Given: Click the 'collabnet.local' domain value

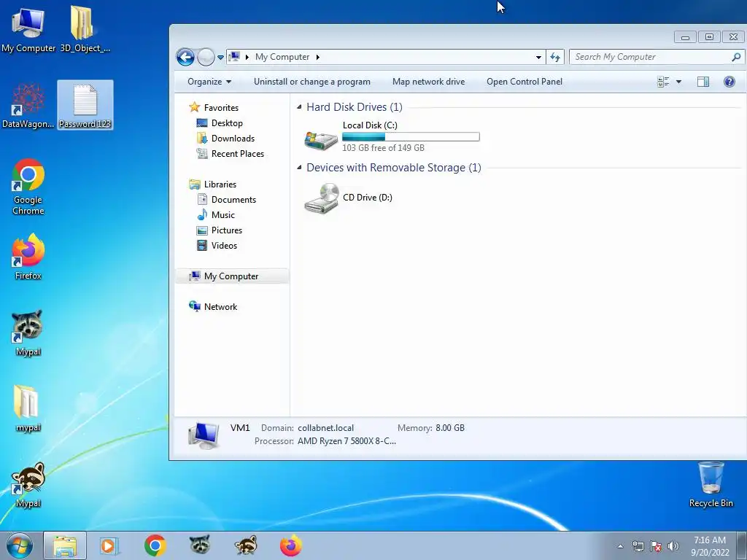Looking at the screenshot, I should click(x=326, y=427).
